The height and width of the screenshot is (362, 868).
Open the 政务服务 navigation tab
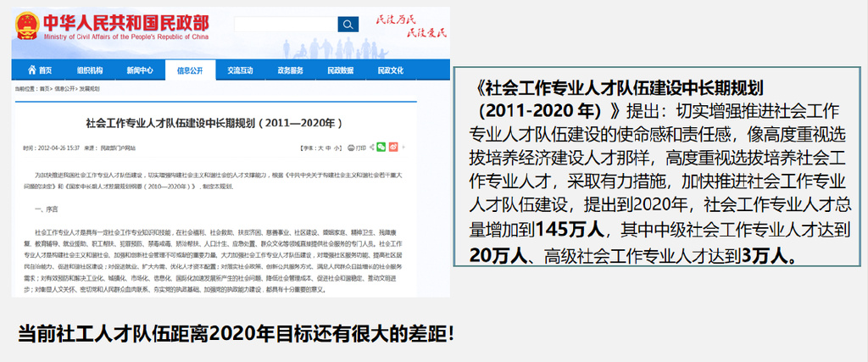coord(291,70)
